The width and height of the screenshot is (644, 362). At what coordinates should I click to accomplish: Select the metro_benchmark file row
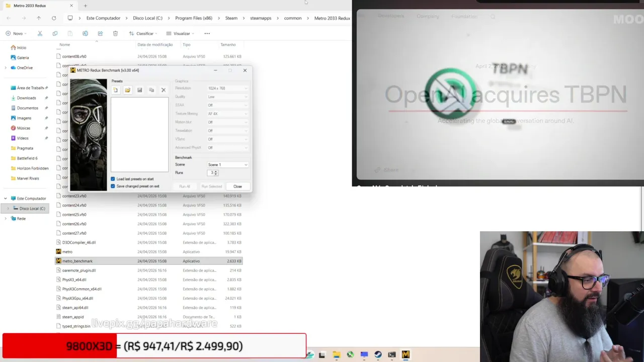149,261
